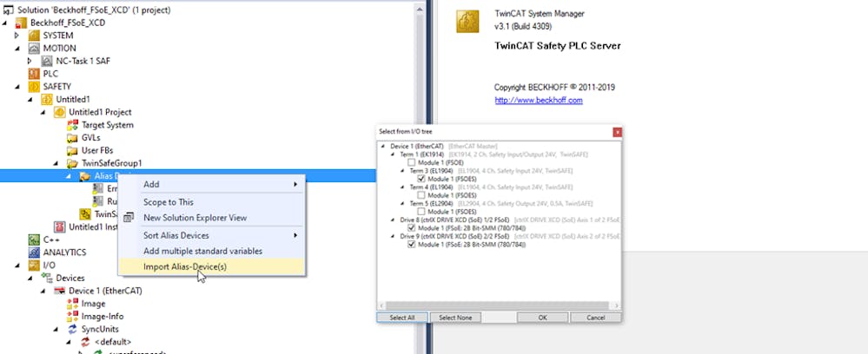The width and height of the screenshot is (868, 354).
Task: Uncheck Module 1 (FSOES) under Term 3
Action: 421,179
